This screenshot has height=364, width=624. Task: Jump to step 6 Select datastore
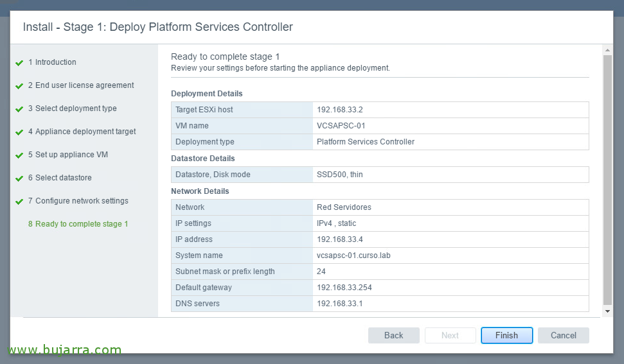pos(60,178)
